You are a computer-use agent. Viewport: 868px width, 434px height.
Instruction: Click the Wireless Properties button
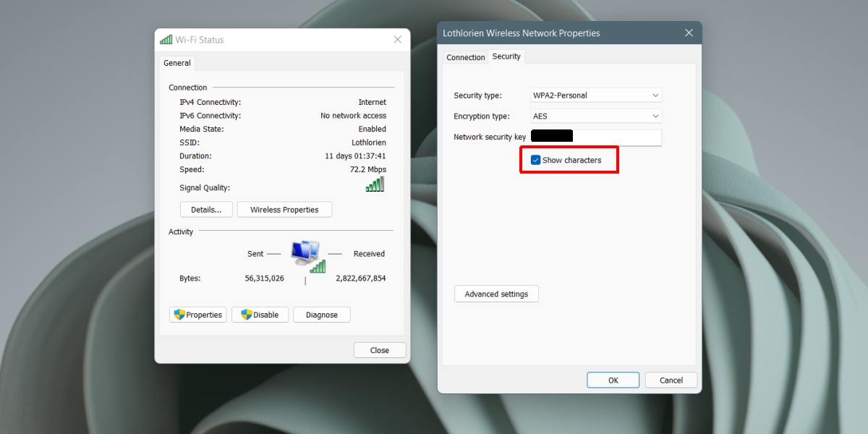tap(284, 210)
